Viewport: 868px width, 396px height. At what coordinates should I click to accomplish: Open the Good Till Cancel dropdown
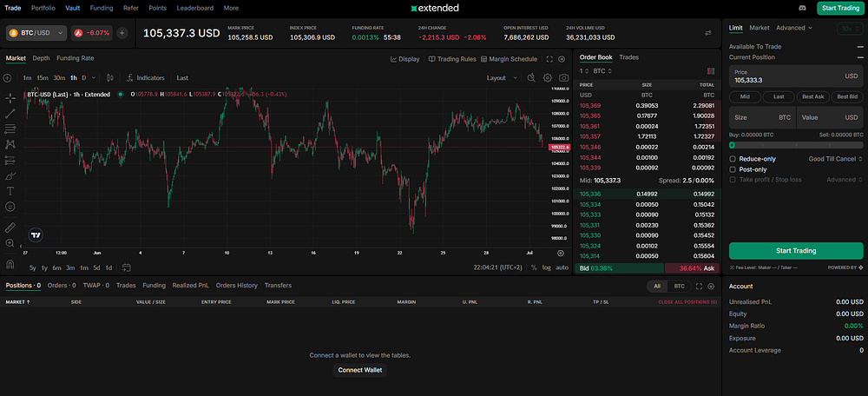click(x=835, y=159)
